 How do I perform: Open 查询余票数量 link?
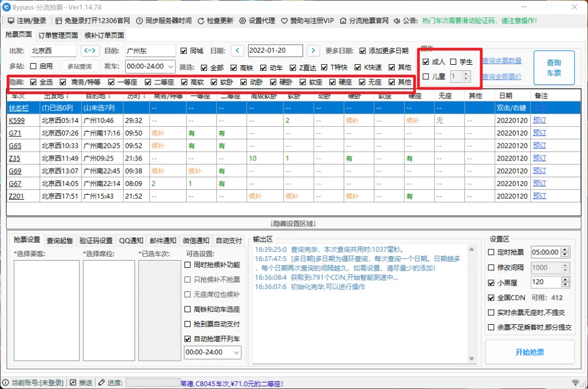point(502,61)
